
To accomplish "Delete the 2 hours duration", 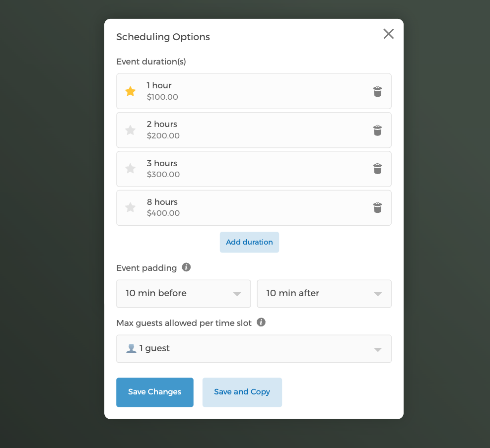I will point(377,130).
